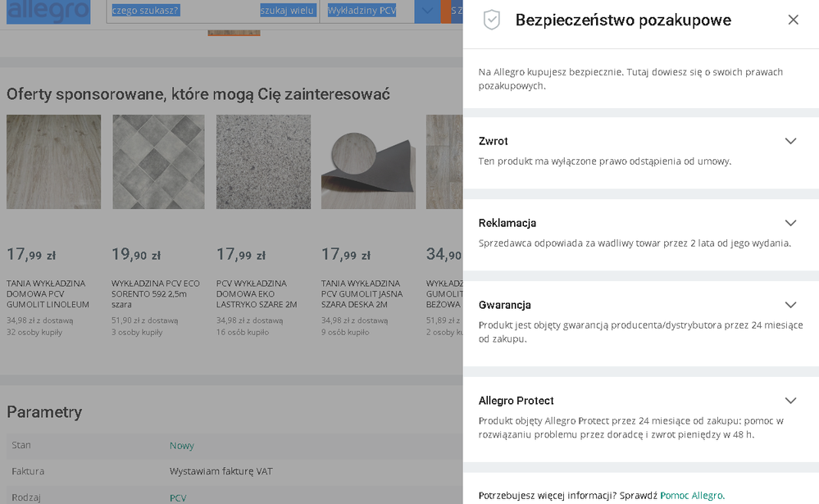Image resolution: width=819 pixels, height=504 pixels.
Task: Click the 'szukaj wielu' link
Action: pyautogui.click(x=288, y=11)
